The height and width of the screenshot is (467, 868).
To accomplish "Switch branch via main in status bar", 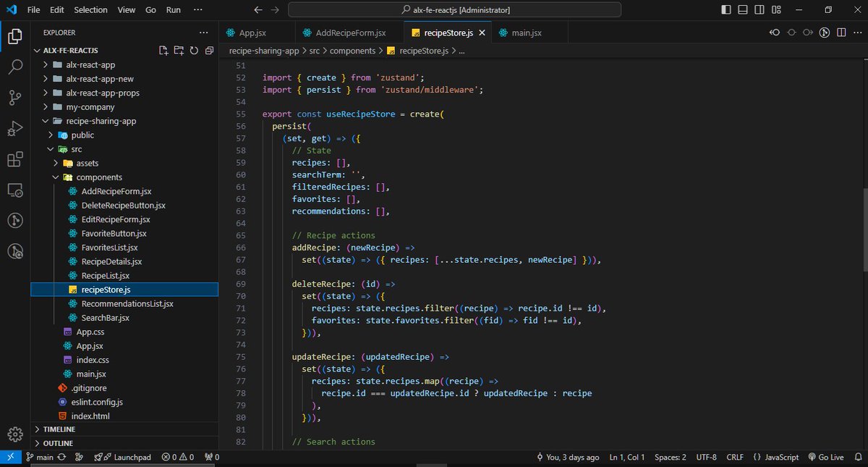I will [x=40, y=458].
